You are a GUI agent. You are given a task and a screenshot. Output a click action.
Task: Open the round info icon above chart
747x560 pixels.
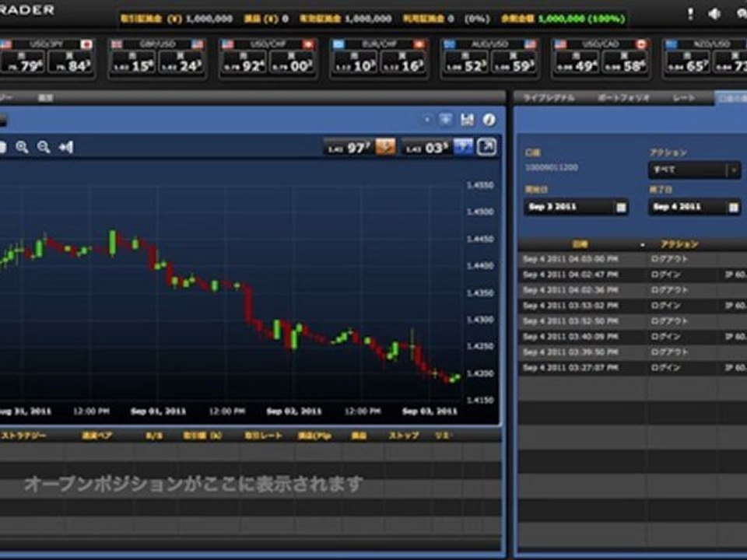489,120
